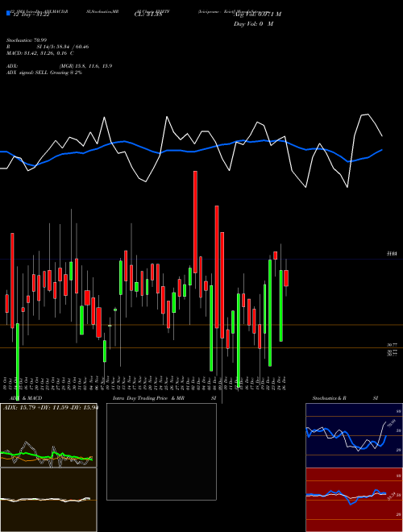Click the 'SI 14/3: 58.34 / 60.46' value
This screenshot has height=532, width=403.
[x=63, y=47]
